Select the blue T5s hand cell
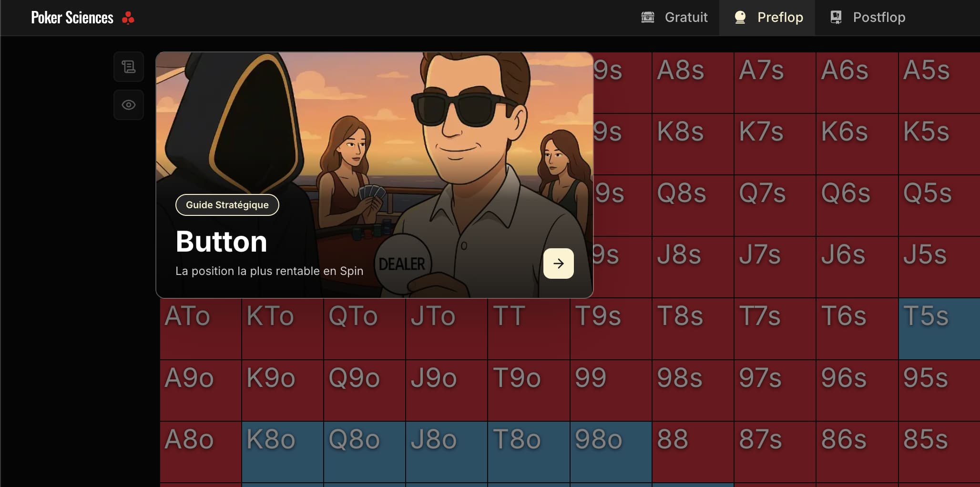 click(939, 329)
